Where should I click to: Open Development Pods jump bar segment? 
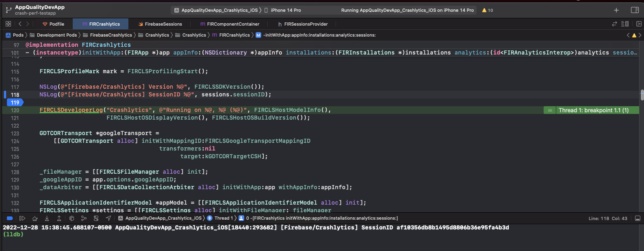tap(53, 35)
